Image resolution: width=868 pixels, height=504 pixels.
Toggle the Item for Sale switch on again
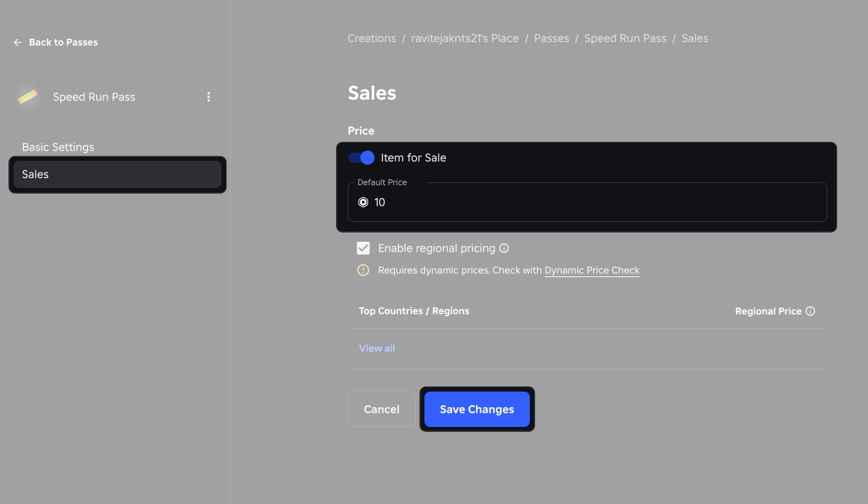coord(361,157)
